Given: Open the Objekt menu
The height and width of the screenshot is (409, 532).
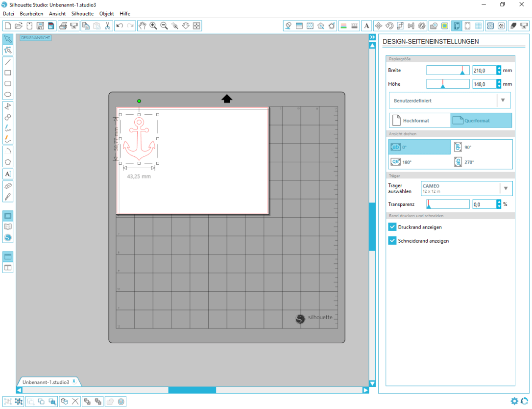Looking at the screenshot, I should (x=106, y=13).
